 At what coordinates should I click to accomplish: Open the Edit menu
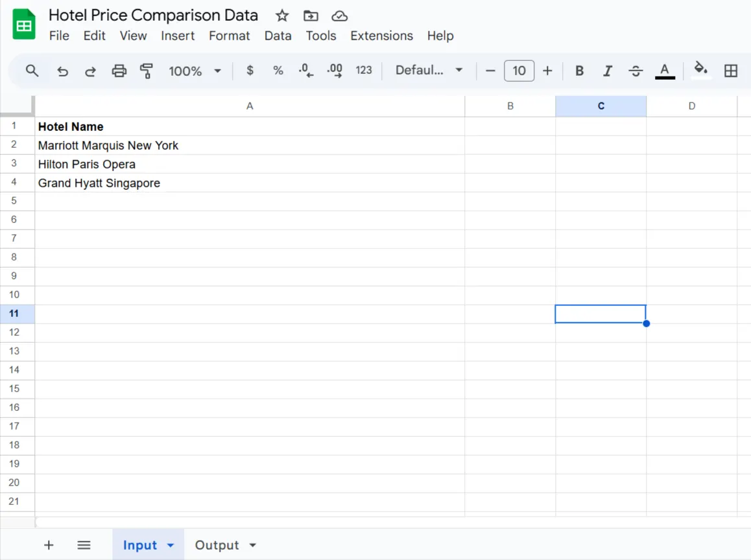94,36
